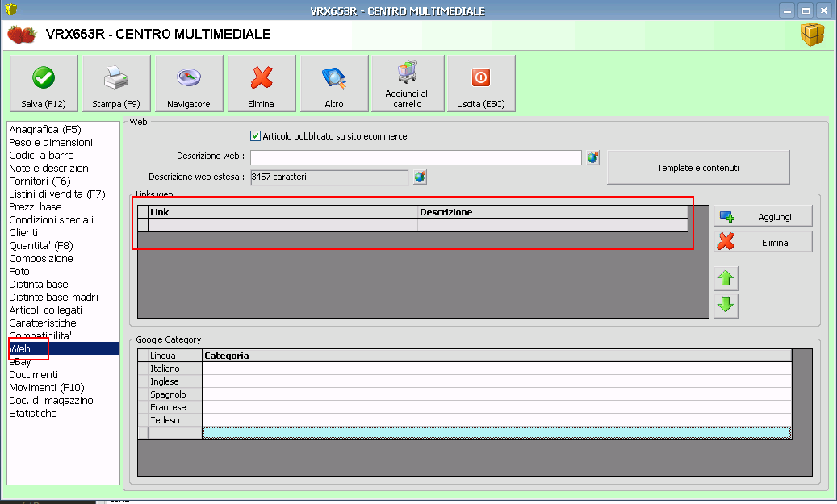Click the strawberry logo icon

21,34
